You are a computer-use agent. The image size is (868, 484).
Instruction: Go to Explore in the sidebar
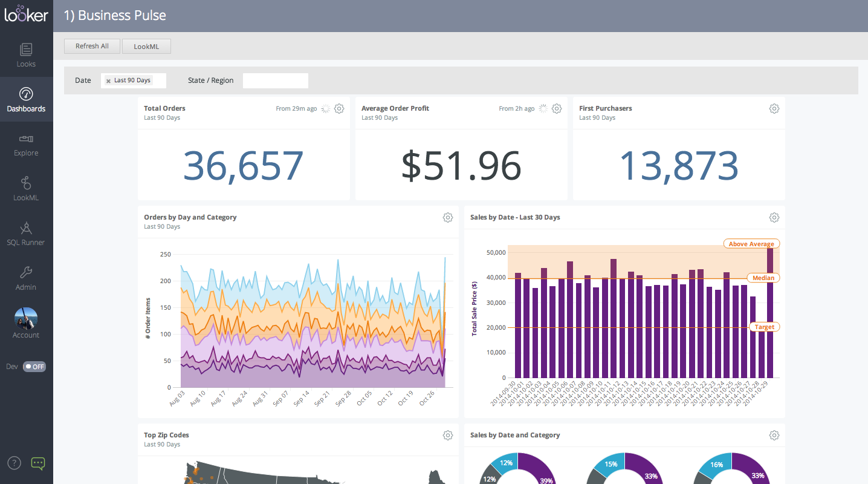(x=26, y=145)
